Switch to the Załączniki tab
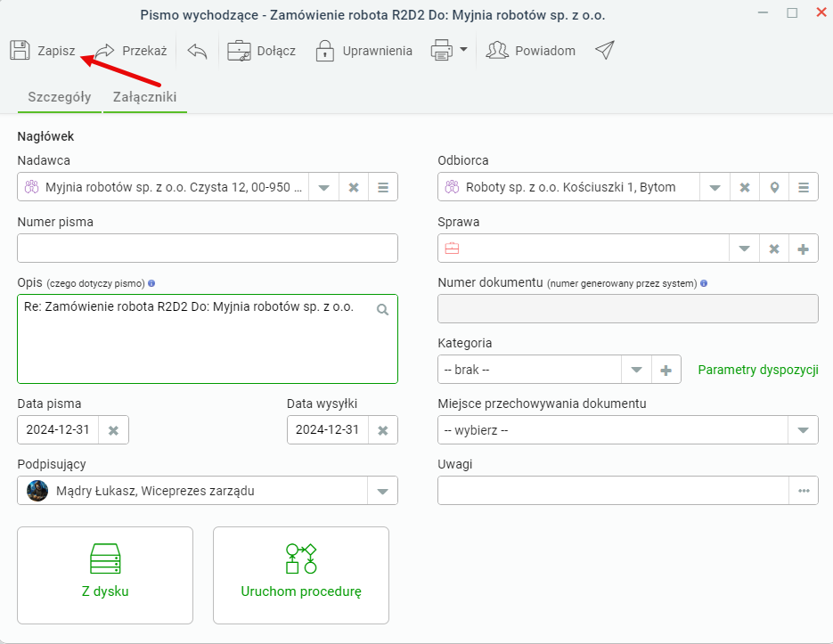 pyautogui.click(x=145, y=97)
